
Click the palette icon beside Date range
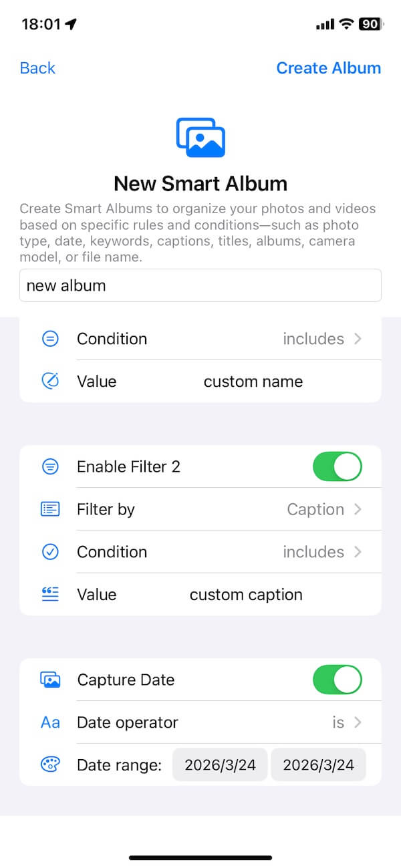click(x=49, y=764)
